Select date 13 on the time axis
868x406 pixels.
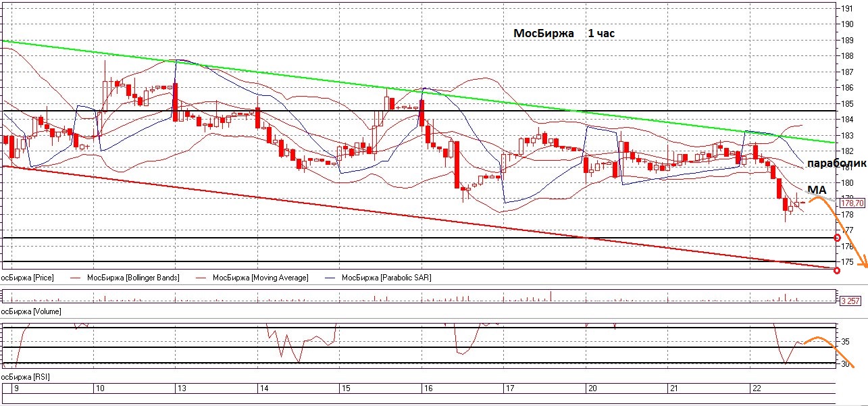[x=181, y=388]
